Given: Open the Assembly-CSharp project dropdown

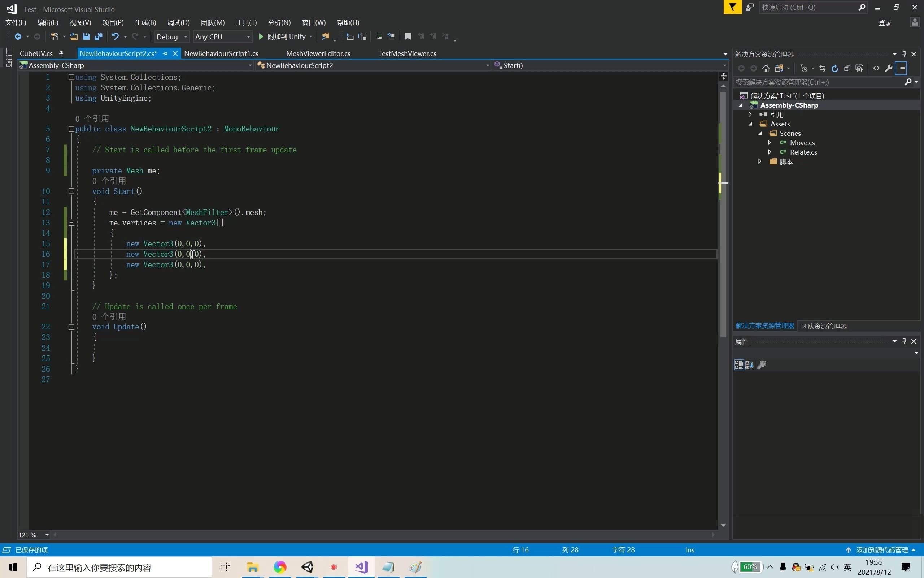Looking at the screenshot, I should tap(136, 65).
